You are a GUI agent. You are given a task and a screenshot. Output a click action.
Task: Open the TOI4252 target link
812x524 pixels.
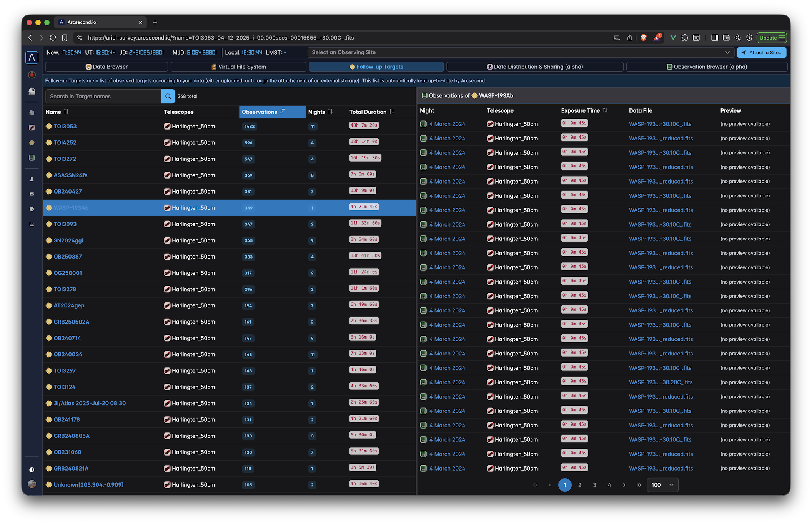(65, 143)
